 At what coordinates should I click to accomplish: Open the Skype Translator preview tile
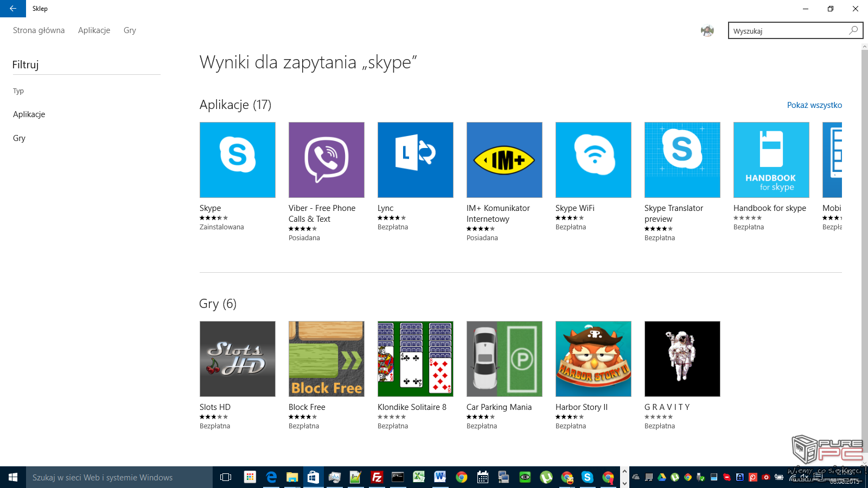tap(682, 160)
